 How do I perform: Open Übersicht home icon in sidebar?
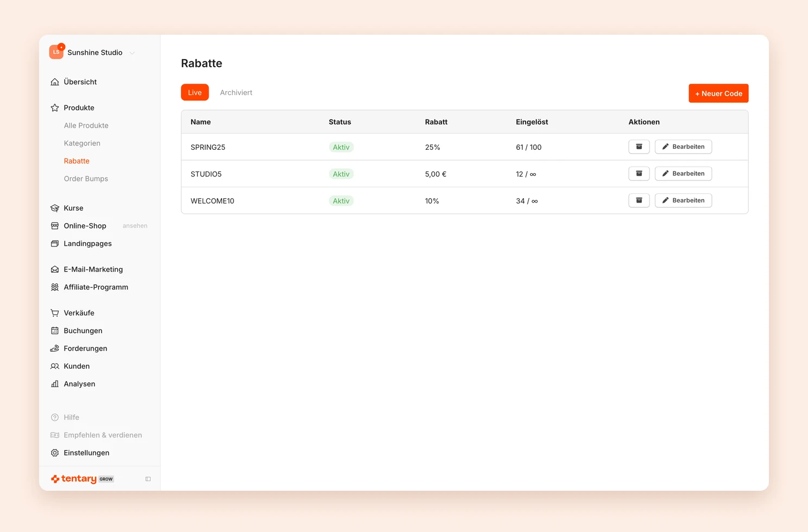coord(55,82)
